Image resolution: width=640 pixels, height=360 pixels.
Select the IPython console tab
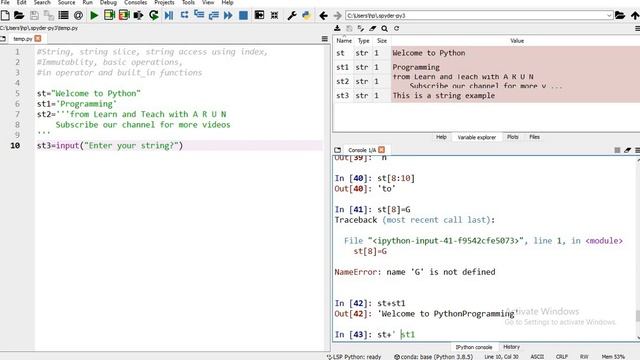474,347
